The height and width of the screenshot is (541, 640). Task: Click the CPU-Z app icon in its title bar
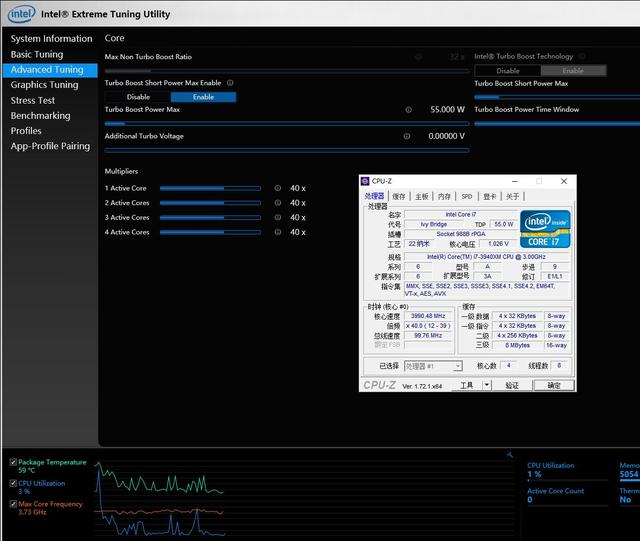(x=365, y=181)
